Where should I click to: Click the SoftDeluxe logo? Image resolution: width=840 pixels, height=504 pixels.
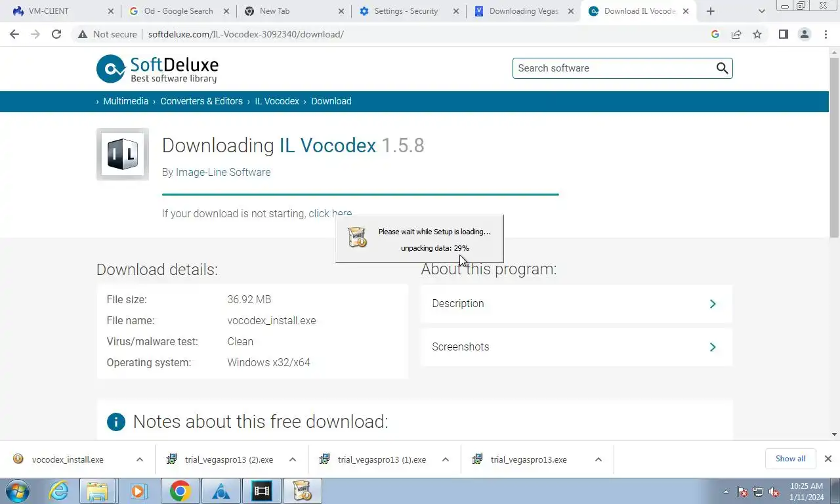point(157,69)
